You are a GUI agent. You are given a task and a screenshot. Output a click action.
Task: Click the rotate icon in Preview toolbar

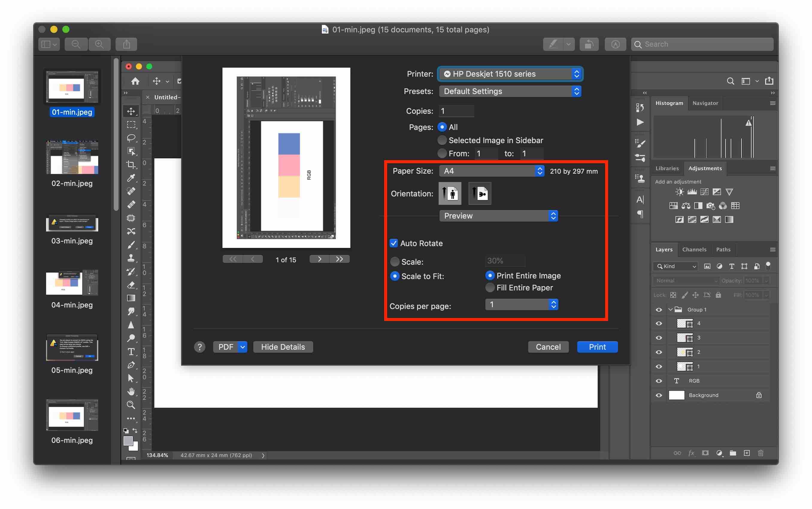pyautogui.click(x=589, y=44)
